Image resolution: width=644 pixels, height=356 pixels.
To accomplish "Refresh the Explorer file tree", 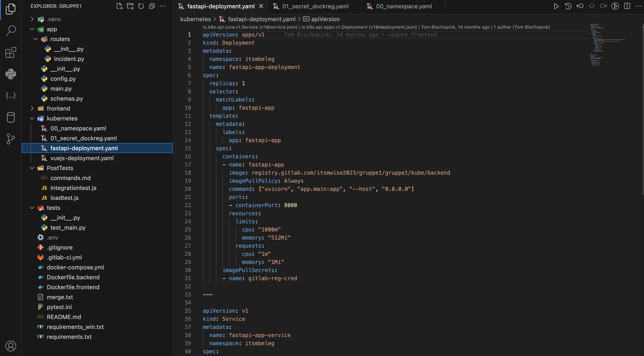I will pos(141,6).
